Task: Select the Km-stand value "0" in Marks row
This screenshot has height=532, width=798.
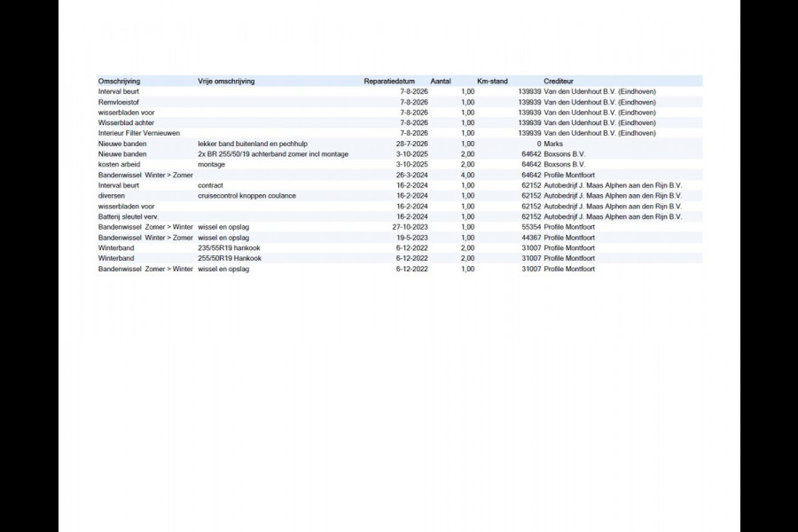Action: (539, 144)
